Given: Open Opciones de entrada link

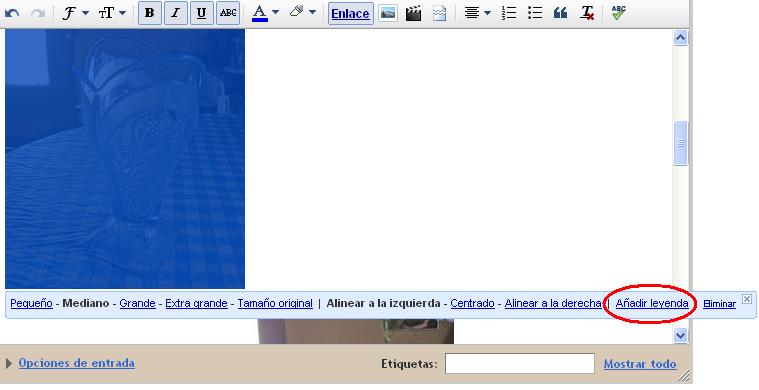Looking at the screenshot, I should [76, 363].
